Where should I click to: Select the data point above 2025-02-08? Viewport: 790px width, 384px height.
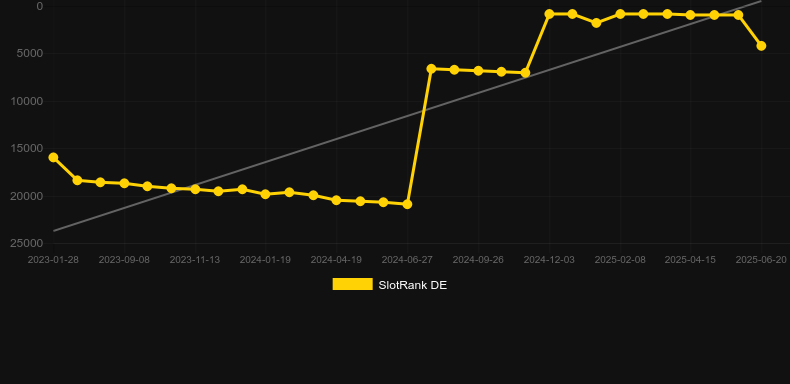pos(620,14)
